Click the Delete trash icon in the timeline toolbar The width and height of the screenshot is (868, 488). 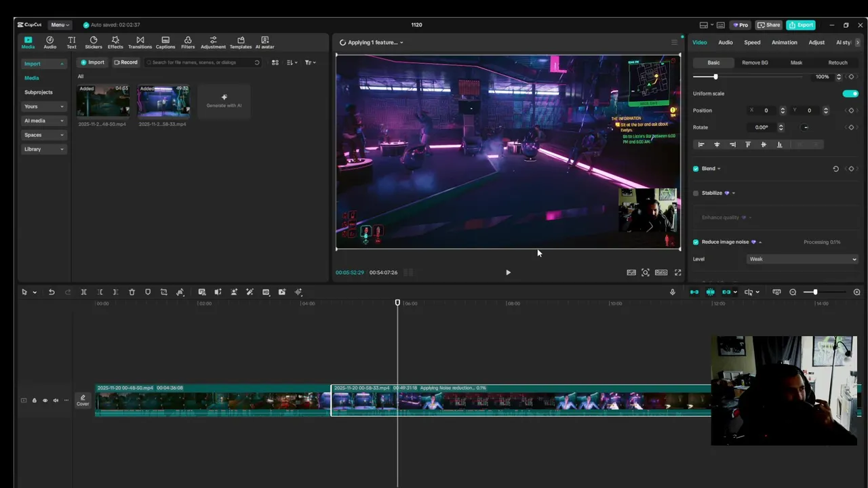(x=132, y=292)
